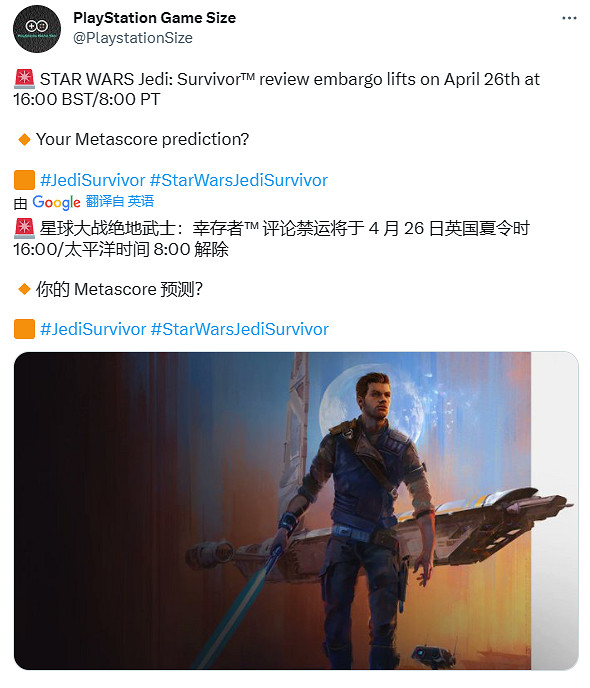Click the English review embargo tweet text
The width and height of the screenshot is (590, 688).
click(x=276, y=89)
